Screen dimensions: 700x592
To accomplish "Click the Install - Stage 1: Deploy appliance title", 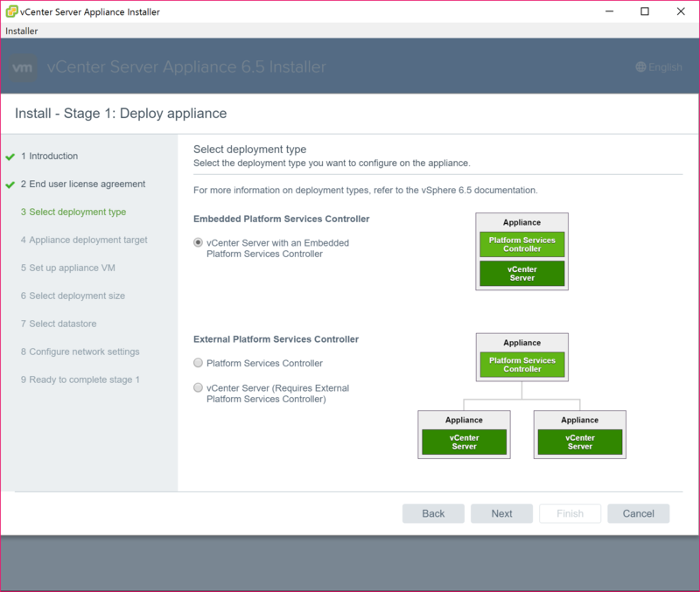I will click(121, 114).
